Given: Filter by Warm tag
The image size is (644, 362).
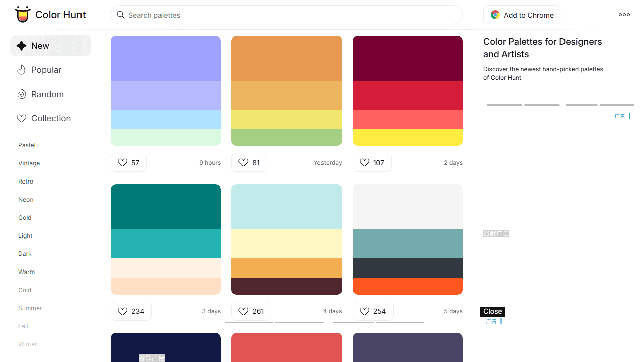Looking at the screenshot, I should click(x=26, y=272).
